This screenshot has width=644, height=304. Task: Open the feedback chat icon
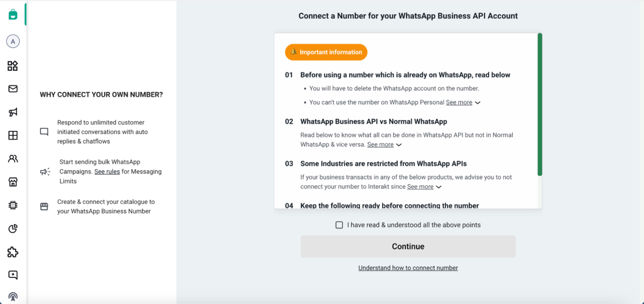(13, 275)
